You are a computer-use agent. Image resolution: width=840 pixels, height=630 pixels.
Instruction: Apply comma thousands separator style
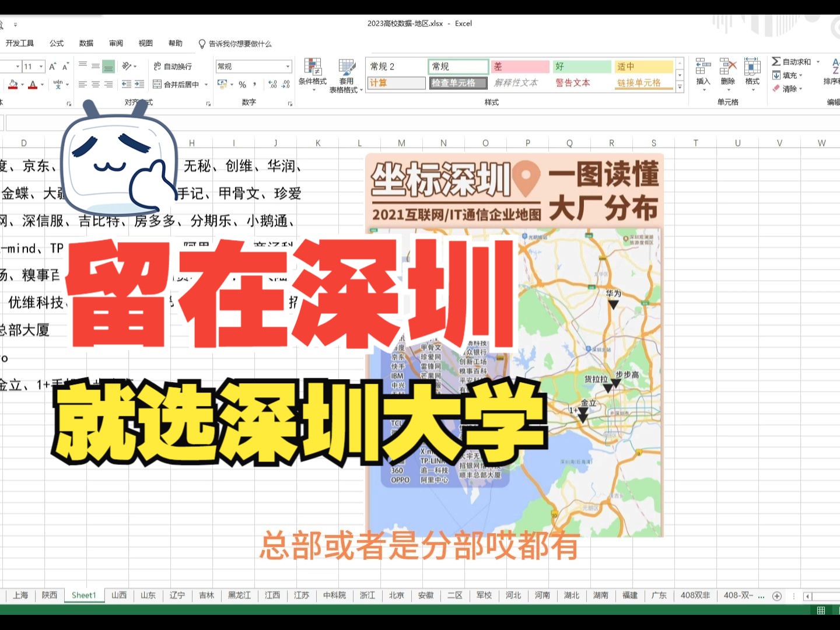(255, 85)
